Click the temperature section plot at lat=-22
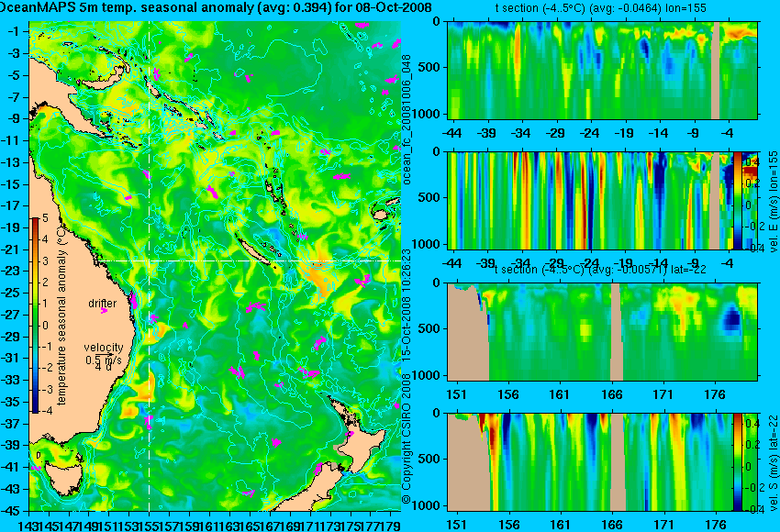The width and height of the screenshot is (780, 532). click(602, 332)
